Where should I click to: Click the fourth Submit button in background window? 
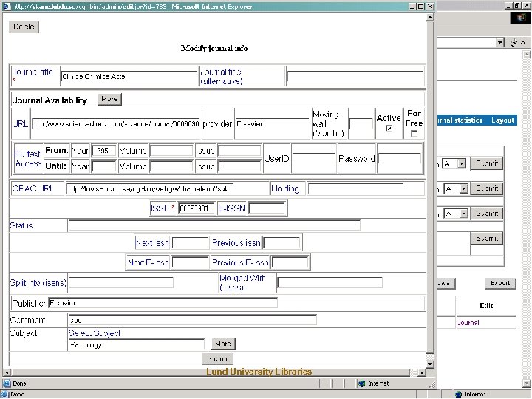click(x=487, y=238)
